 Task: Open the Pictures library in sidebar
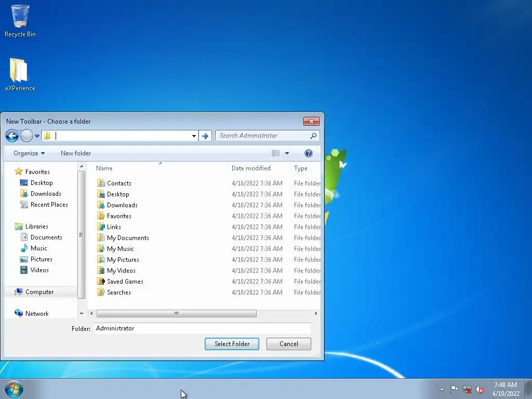tap(36, 259)
